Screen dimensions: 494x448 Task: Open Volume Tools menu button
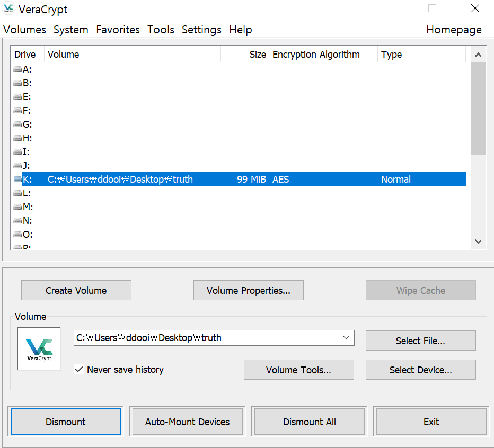(x=298, y=370)
